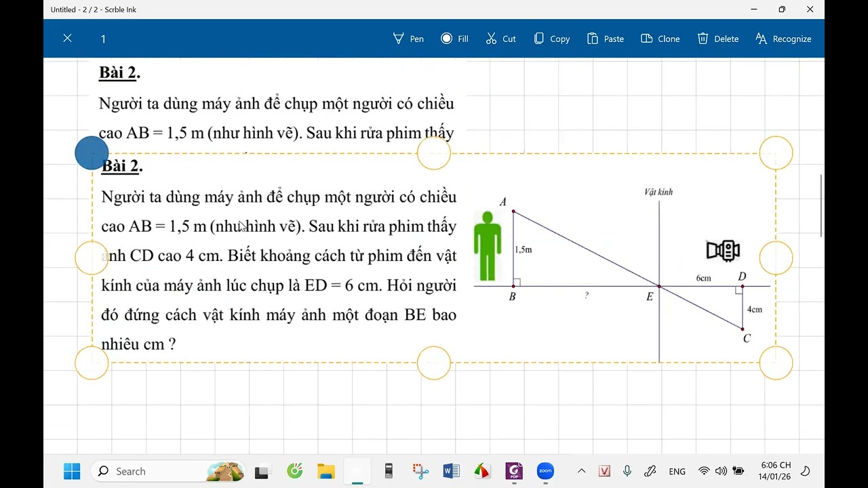Open the notification moon icon

tap(806, 471)
